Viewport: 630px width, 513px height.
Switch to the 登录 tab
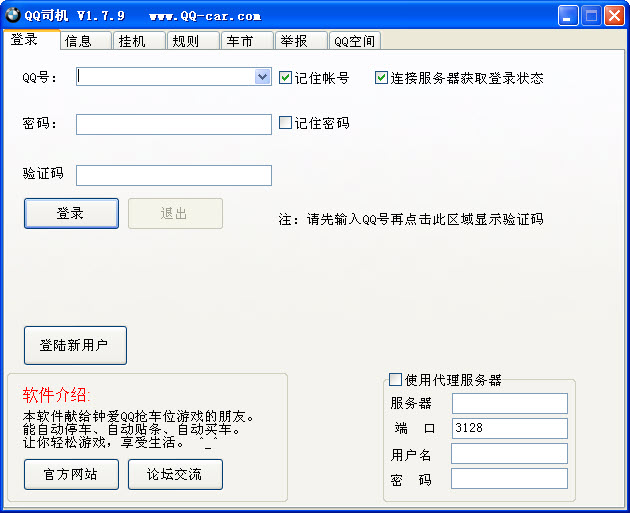[31, 39]
